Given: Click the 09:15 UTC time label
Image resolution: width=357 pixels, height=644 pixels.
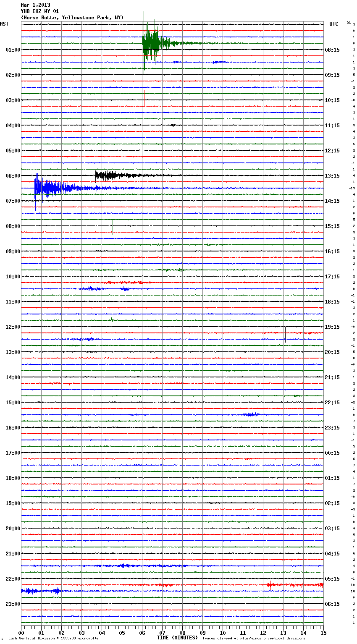Looking at the screenshot, I should (332, 75).
